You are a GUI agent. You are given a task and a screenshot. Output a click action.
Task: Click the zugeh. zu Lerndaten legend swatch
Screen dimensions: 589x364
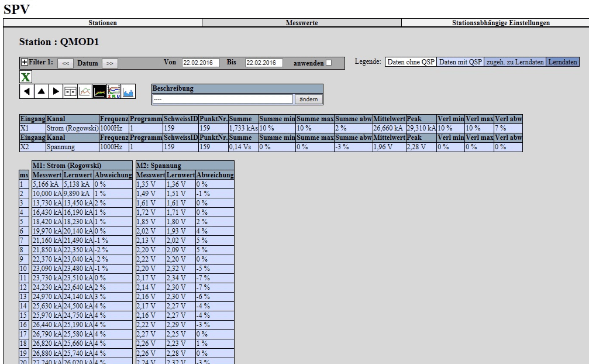coord(515,62)
